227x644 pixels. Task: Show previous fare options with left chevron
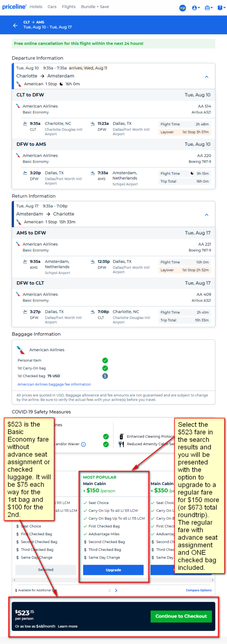(109, 590)
